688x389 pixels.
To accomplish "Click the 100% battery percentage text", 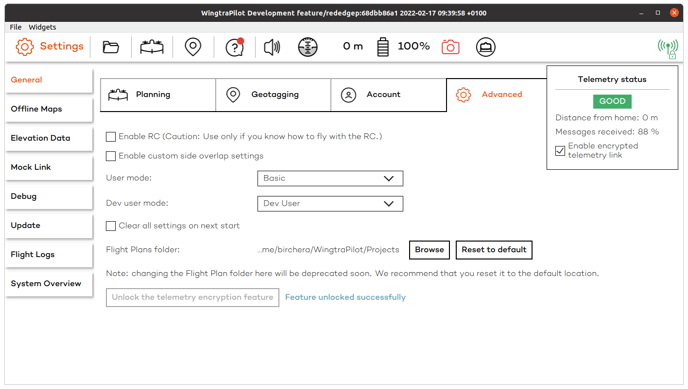I will click(x=413, y=46).
